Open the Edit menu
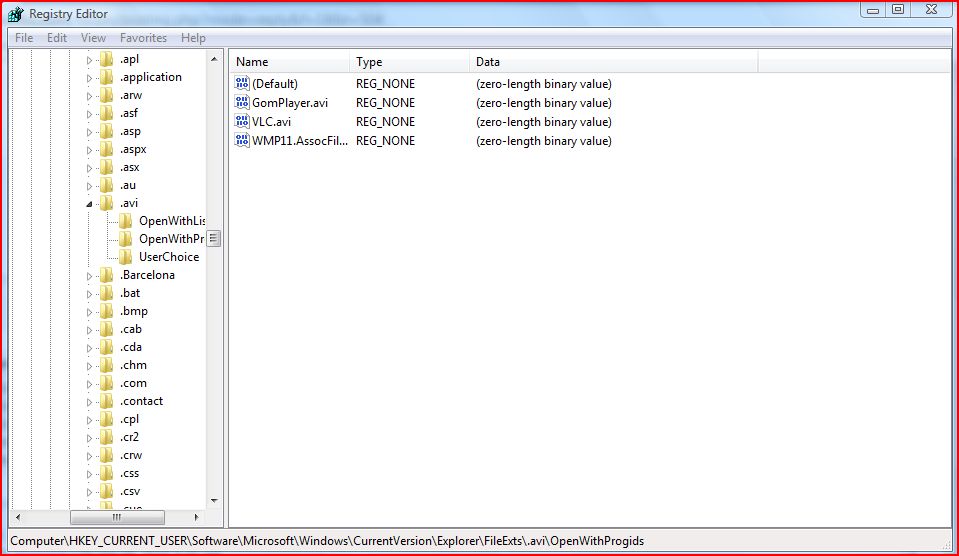This screenshot has width=959, height=556. click(x=57, y=38)
